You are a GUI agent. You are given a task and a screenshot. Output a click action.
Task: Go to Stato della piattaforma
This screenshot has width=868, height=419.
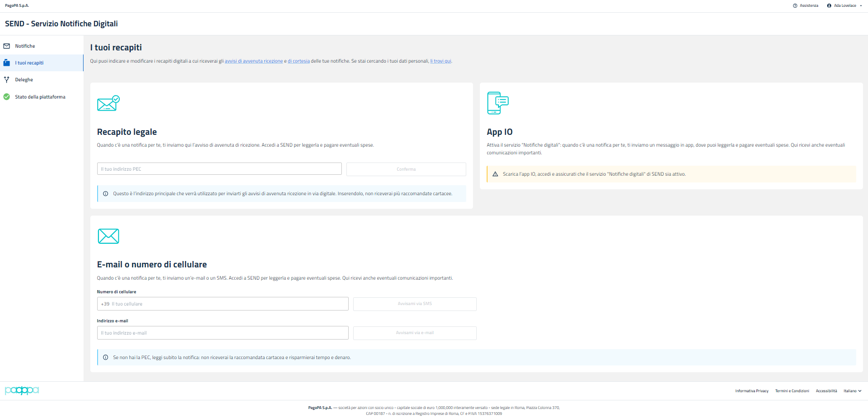[40, 97]
